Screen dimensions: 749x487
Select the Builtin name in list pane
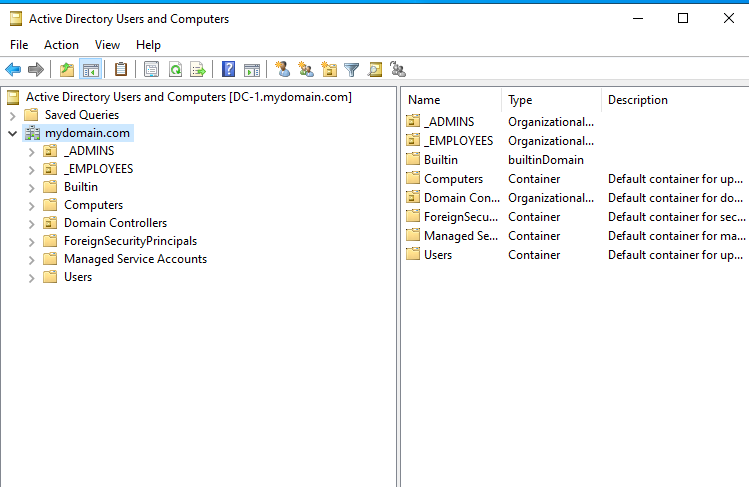(441, 160)
